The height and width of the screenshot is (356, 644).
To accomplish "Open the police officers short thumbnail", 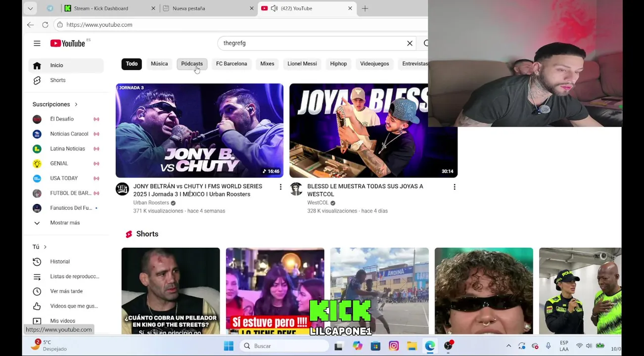I will click(580, 291).
